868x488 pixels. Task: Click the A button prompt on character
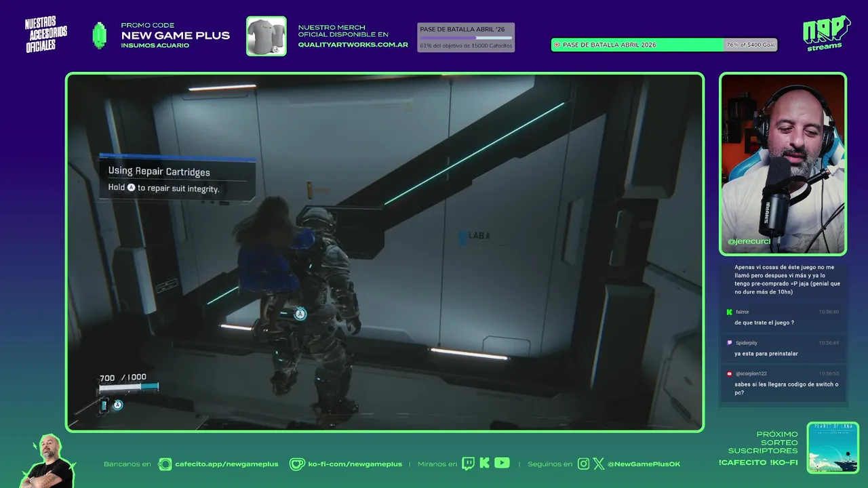pos(300,314)
